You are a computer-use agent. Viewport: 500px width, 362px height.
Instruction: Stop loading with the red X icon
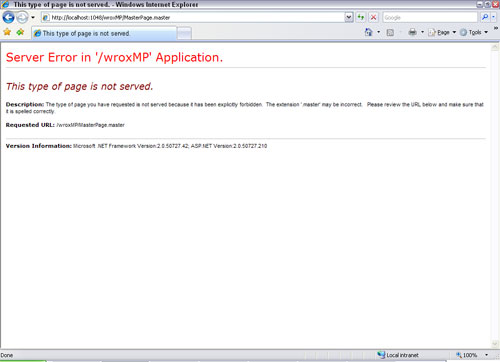[373, 17]
